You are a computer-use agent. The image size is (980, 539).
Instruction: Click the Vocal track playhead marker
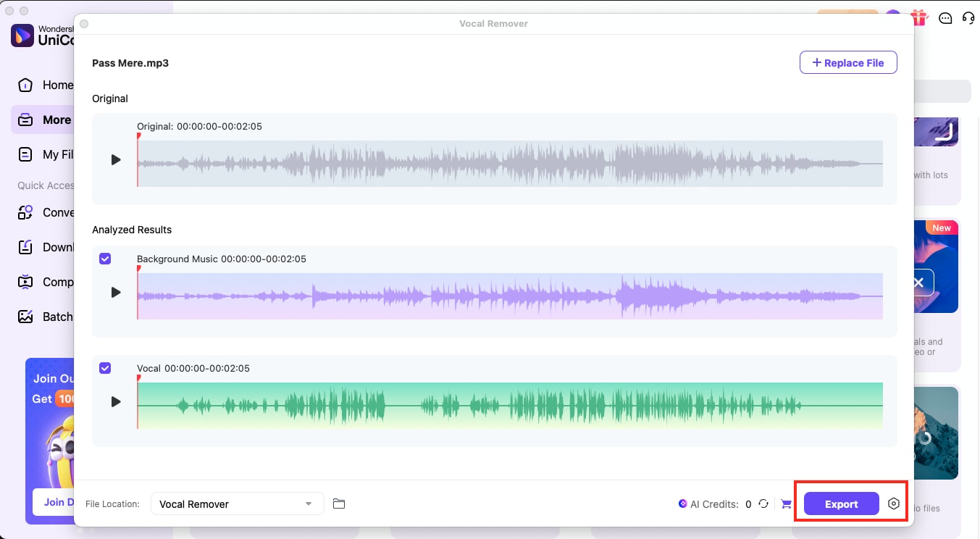click(x=138, y=377)
